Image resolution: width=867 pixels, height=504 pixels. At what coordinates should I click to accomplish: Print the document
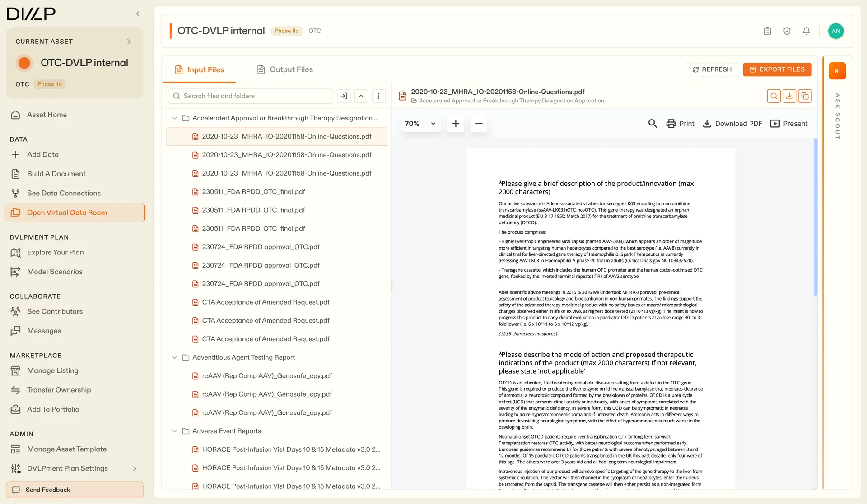pyautogui.click(x=680, y=124)
